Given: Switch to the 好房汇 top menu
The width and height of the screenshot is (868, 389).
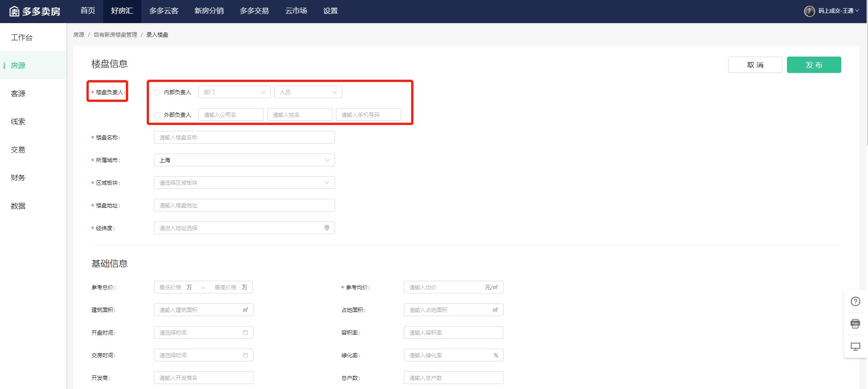Looking at the screenshot, I should 122,11.
